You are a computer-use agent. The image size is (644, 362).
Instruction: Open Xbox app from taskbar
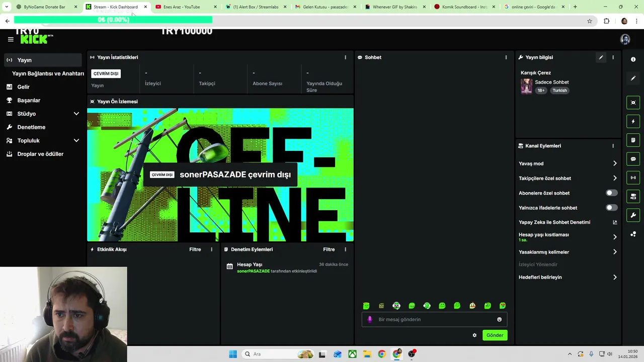coord(353,354)
